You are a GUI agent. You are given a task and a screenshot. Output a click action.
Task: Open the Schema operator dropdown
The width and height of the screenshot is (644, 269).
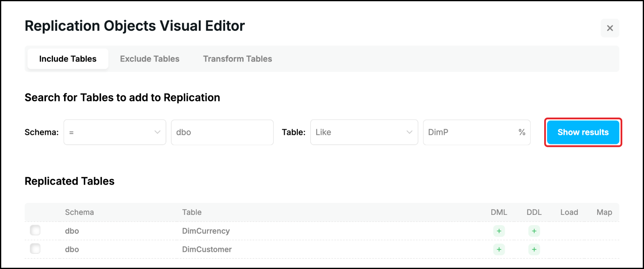click(115, 132)
